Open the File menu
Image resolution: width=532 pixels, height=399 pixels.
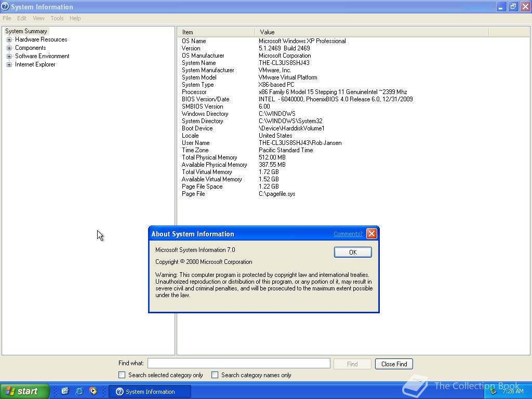pos(7,18)
